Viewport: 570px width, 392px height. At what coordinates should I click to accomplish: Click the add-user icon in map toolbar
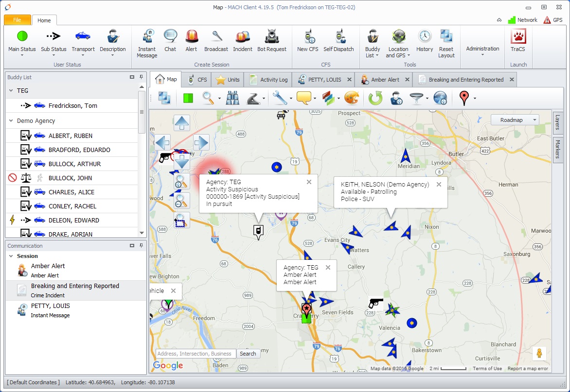point(396,98)
